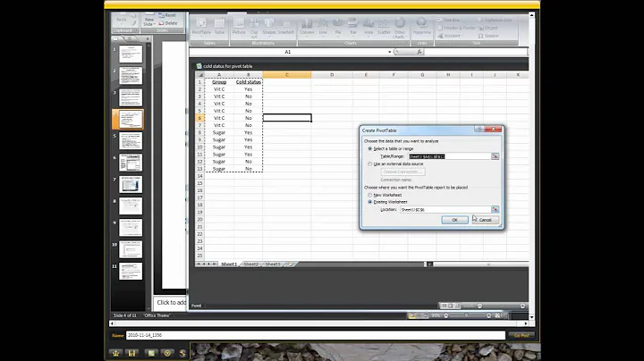Close the slides thumbnail pane
Viewport: 644px width, 361px height.
148,38
